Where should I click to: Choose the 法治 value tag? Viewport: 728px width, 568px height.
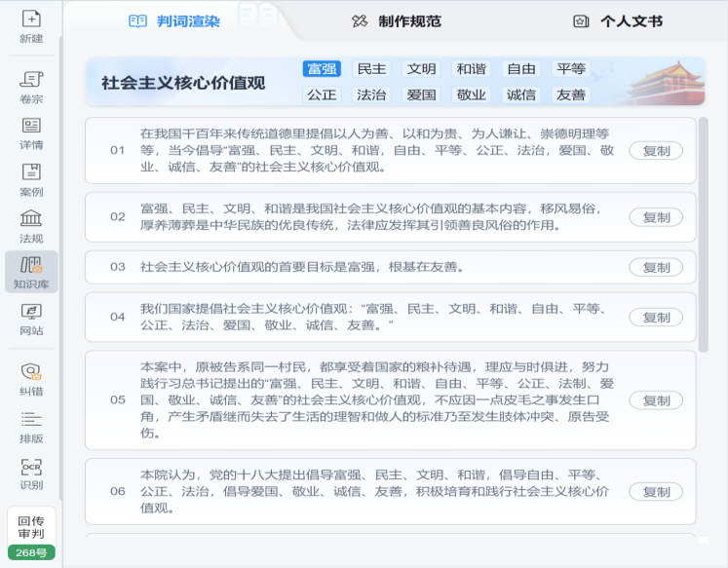pos(371,95)
